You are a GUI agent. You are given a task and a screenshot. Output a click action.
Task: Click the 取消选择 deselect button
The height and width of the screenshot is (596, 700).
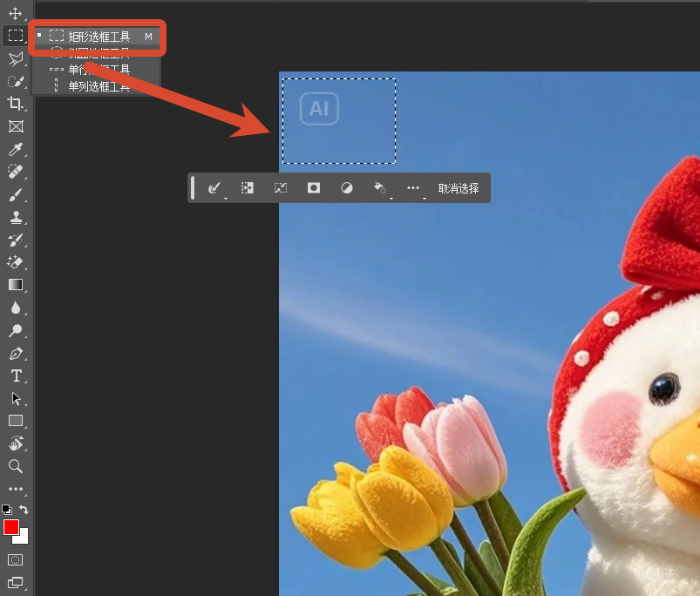coord(459,188)
